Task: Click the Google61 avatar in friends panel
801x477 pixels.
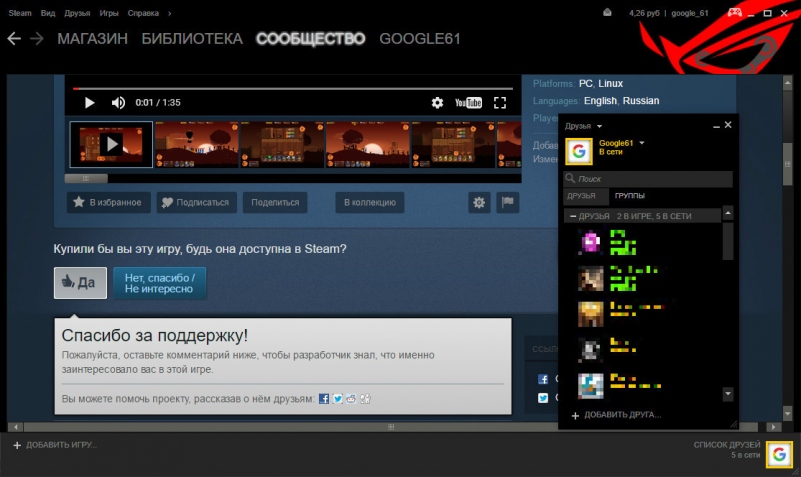Action: [579, 151]
